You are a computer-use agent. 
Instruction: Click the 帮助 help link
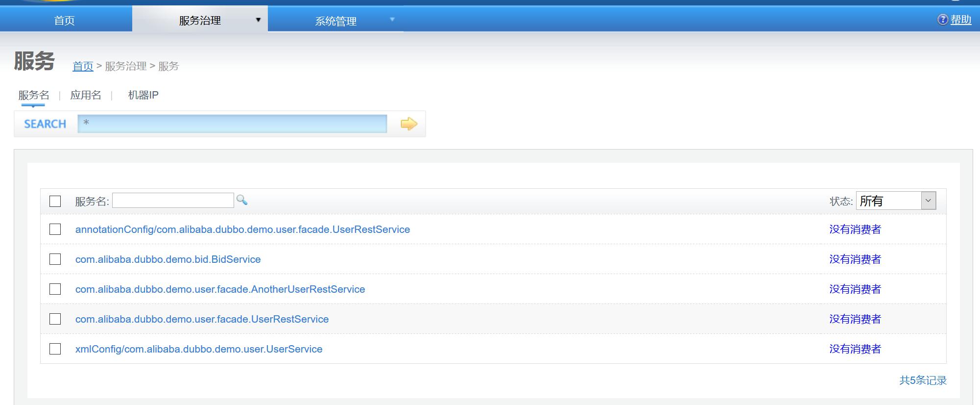pyautogui.click(x=960, y=20)
